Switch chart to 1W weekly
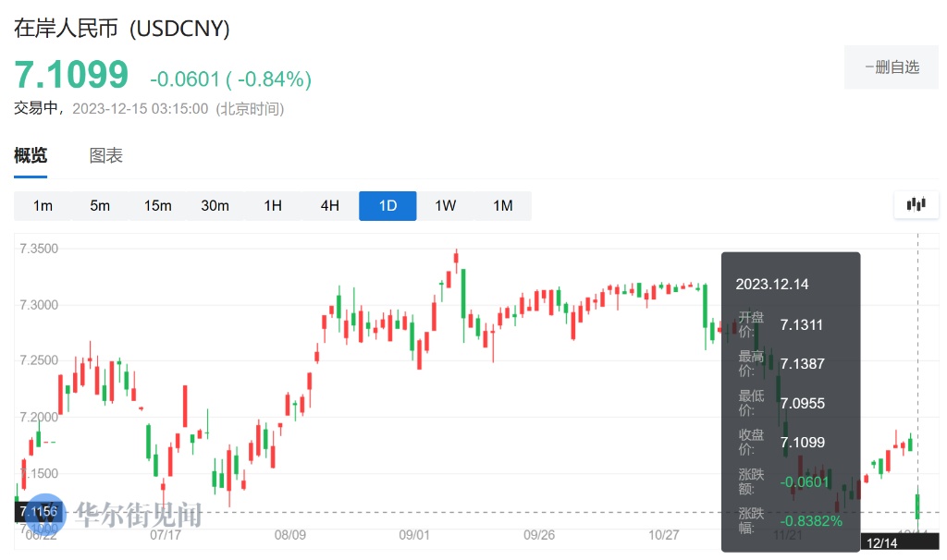 445,205
